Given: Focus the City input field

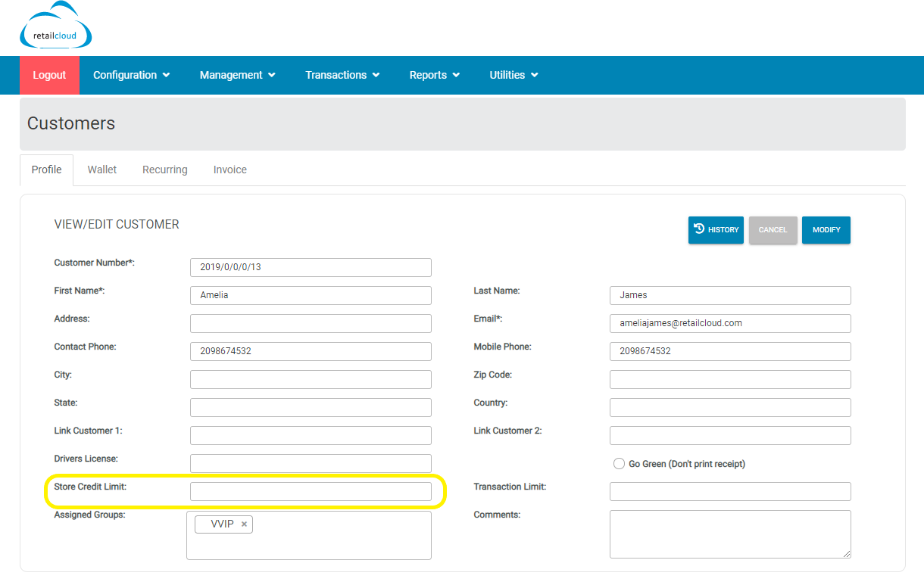Looking at the screenshot, I should click(311, 379).
